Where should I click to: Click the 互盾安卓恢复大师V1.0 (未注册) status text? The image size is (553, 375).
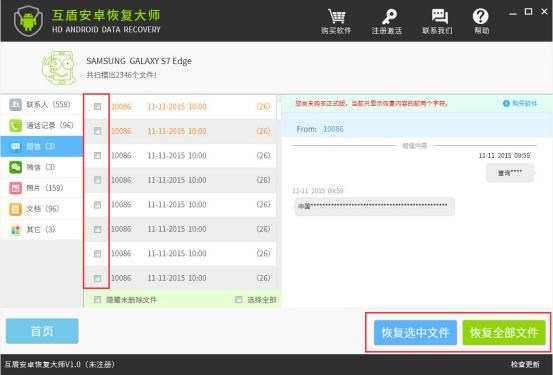[x=59, y=364]
